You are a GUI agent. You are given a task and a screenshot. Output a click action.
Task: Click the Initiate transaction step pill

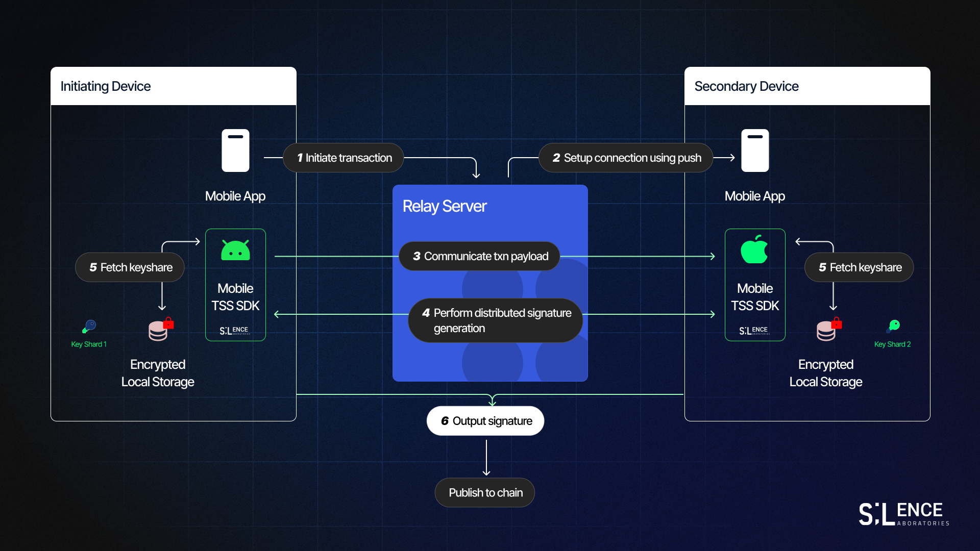344,158
